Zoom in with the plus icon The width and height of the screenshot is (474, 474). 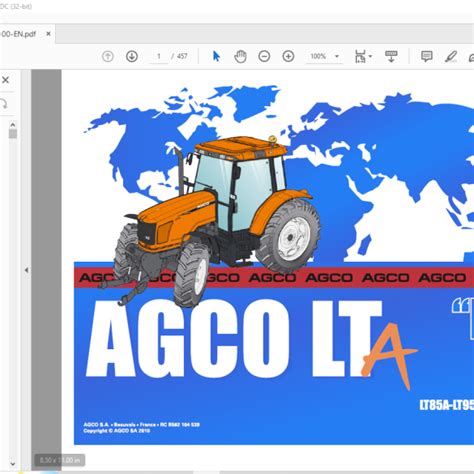click(x=288, y=56)
